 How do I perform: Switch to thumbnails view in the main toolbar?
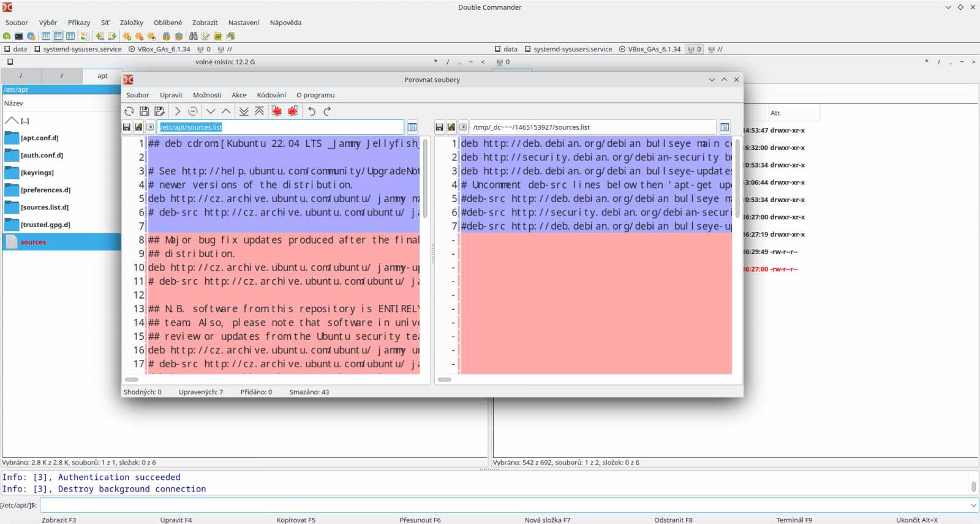coord(70,36)
